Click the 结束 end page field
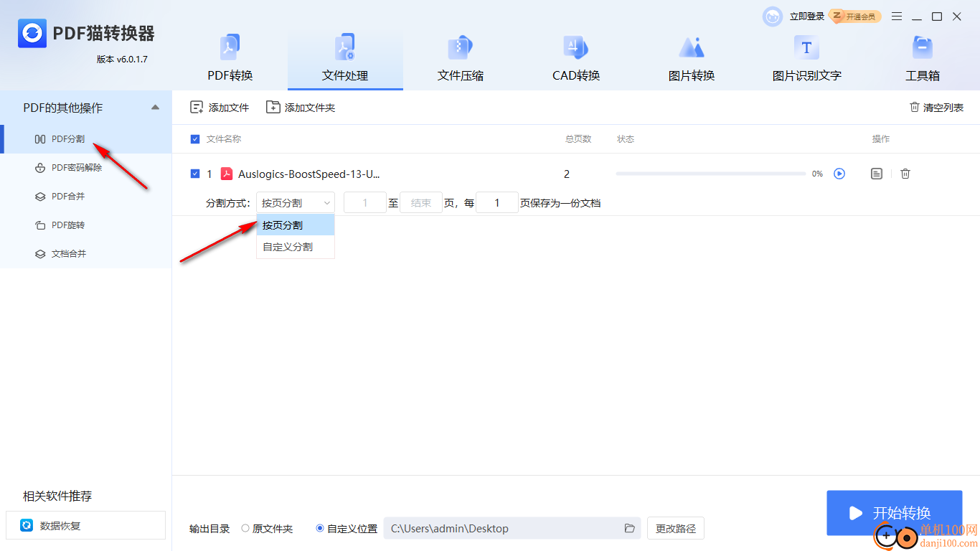The image size is (980, 551). pyautogui.click(x=421, y=203)
